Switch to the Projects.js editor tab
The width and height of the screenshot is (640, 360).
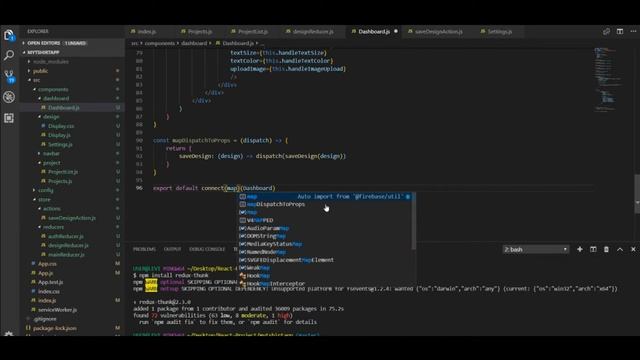pyautogui.click(x=199, y=31)
